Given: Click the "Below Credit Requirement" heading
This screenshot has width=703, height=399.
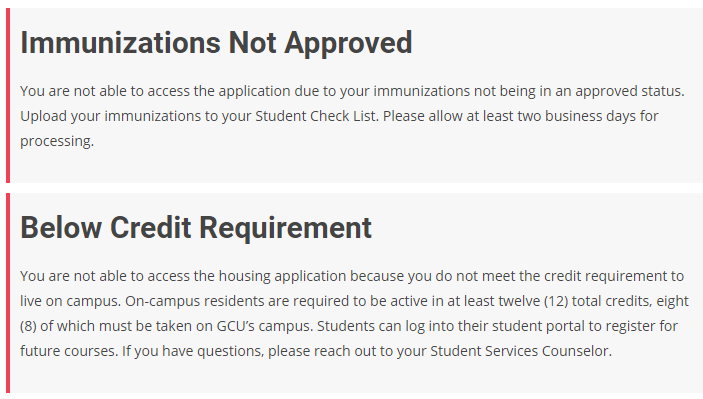Looking at the screenshot, I should 196,228.
